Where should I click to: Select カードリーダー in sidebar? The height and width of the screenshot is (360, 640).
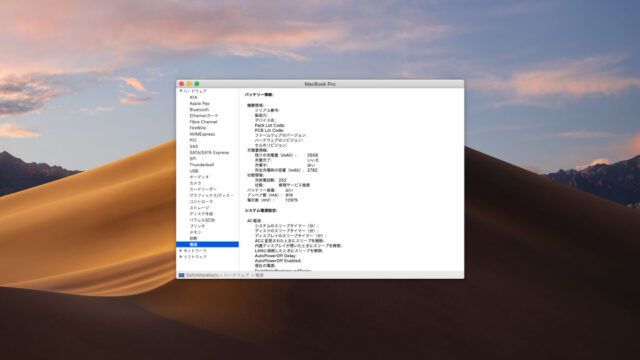(203, 189)
